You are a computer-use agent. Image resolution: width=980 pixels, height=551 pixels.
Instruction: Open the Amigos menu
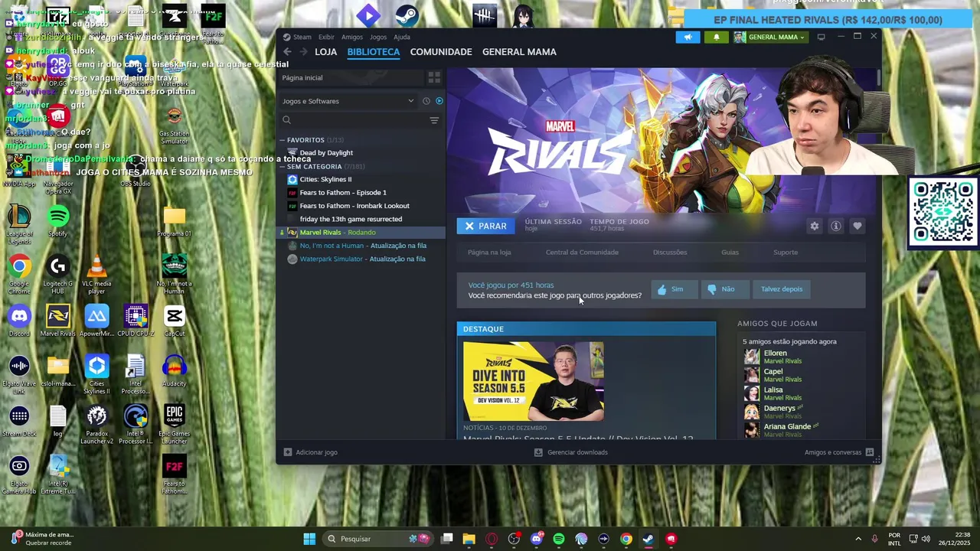pos(352,37)
